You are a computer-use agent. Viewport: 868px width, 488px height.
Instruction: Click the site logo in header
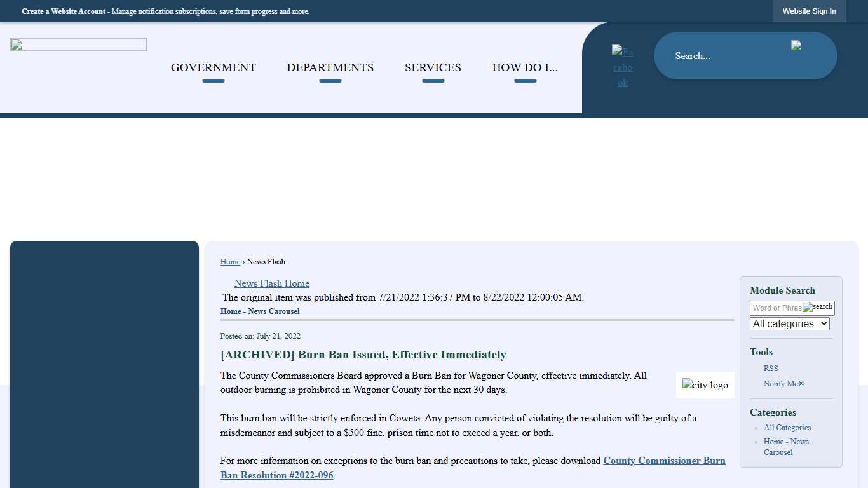(78, 44)
